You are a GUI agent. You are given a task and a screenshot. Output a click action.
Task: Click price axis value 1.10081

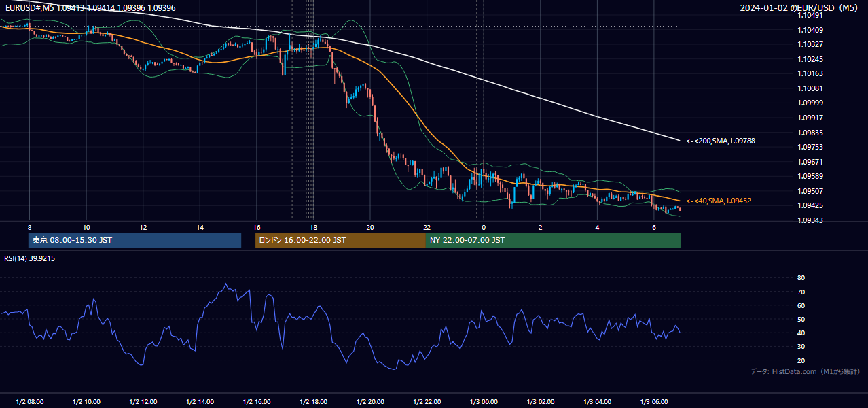point(810,88)
